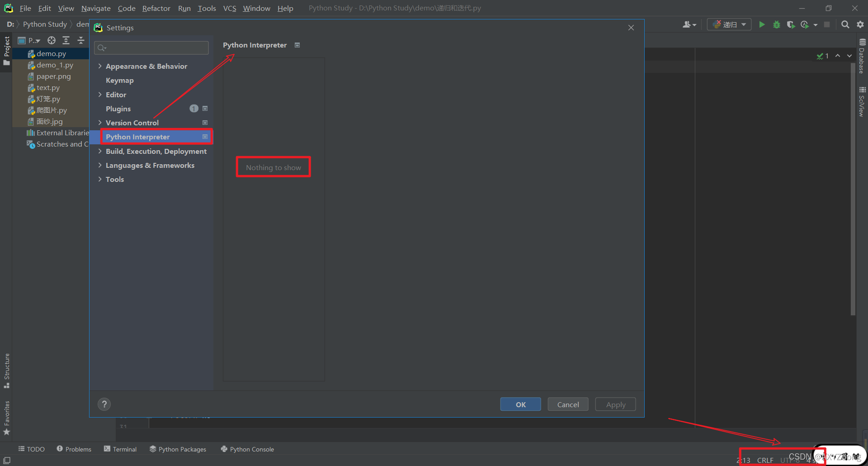Start debugging with the bug icon

[777, 24]
